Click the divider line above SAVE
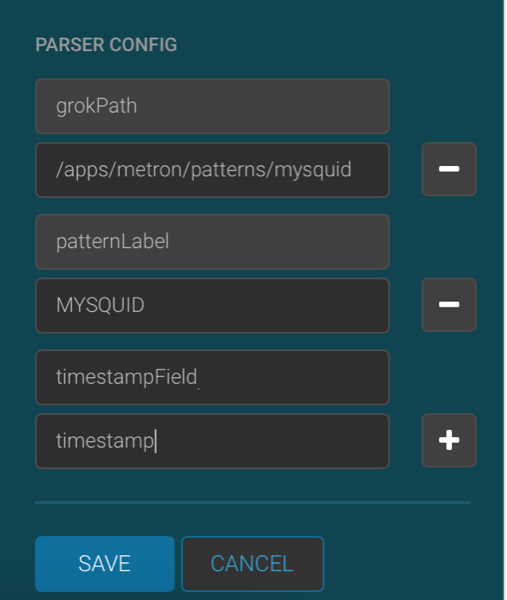 pyautogui.click(x=253, y=502)
